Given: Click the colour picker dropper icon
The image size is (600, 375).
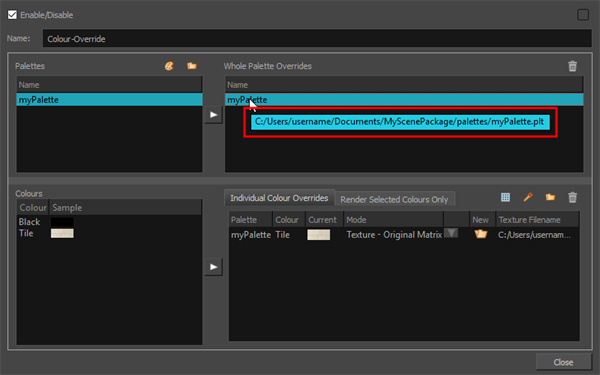Looking at the screenshot, I should tap(528, 197).
